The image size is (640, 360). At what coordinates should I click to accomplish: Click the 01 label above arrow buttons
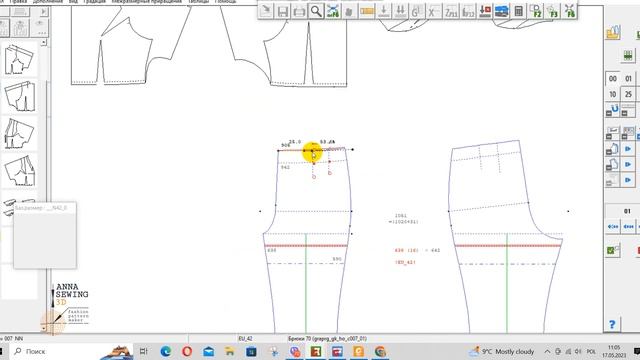click(627, 211)
